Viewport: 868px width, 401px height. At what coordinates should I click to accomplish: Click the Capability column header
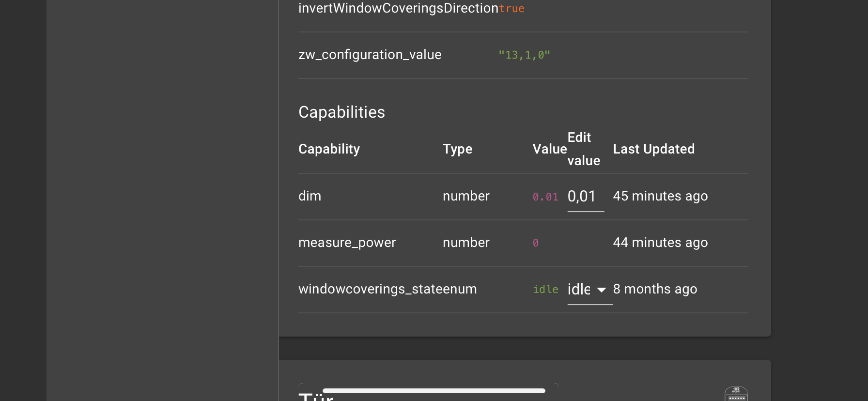click(329, 149)
